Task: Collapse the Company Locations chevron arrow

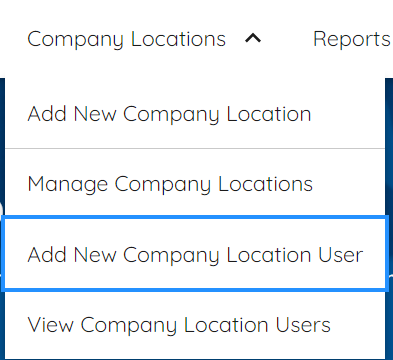Action: tap(253, 39)
